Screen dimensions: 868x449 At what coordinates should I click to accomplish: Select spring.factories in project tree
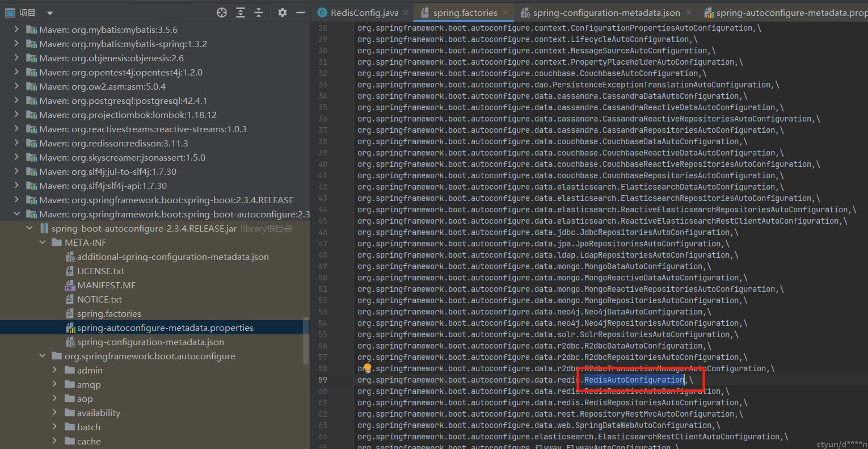pos(109,313)
